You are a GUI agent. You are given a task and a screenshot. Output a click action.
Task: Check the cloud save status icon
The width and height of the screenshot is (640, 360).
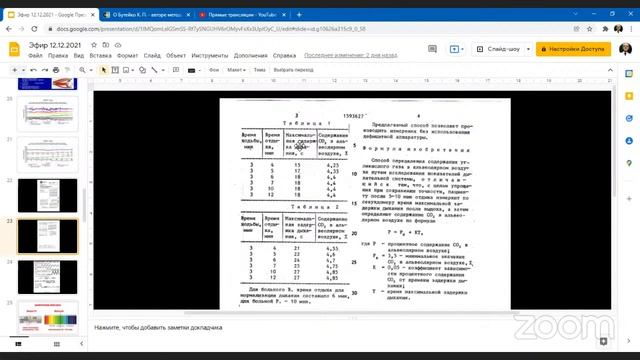[x=118, y=45]
